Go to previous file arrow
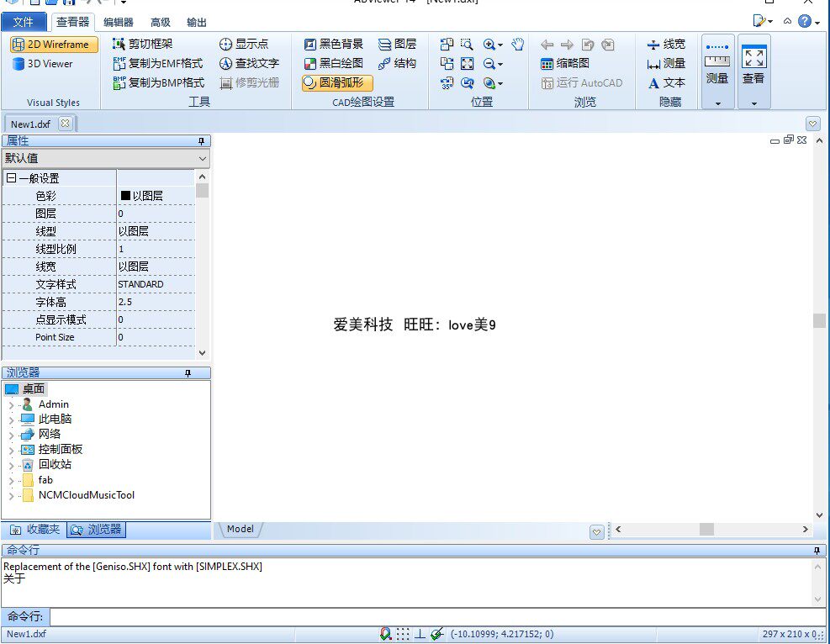Screen dimensions: 830x644 click(547, 45)
